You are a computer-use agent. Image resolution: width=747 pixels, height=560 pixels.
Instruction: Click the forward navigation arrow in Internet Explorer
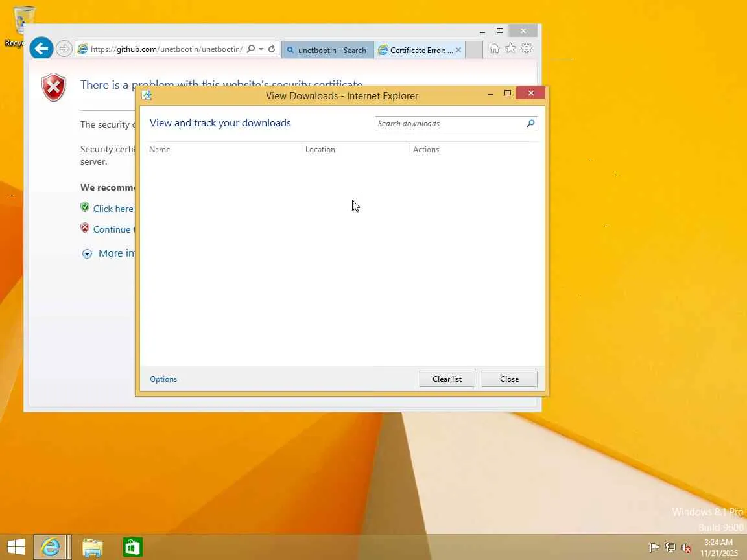(x=64, y=49)
